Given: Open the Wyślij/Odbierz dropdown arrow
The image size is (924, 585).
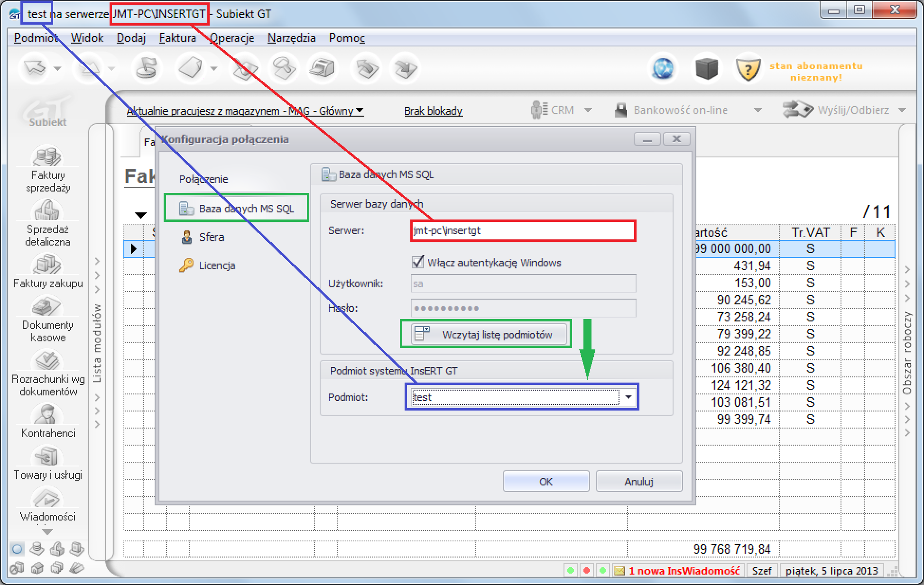Looking at the screenshot, I should (x=902, y=110).
